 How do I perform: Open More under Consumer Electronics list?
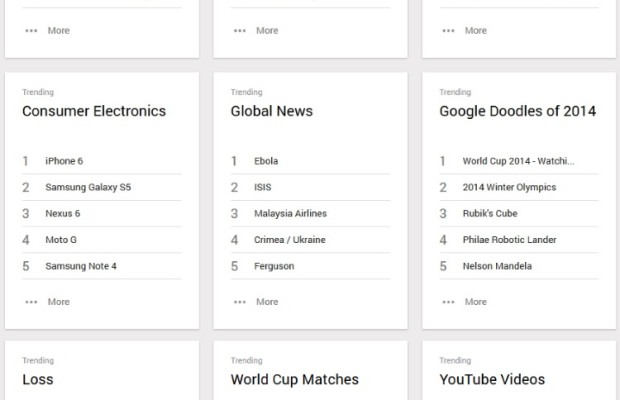47,302
